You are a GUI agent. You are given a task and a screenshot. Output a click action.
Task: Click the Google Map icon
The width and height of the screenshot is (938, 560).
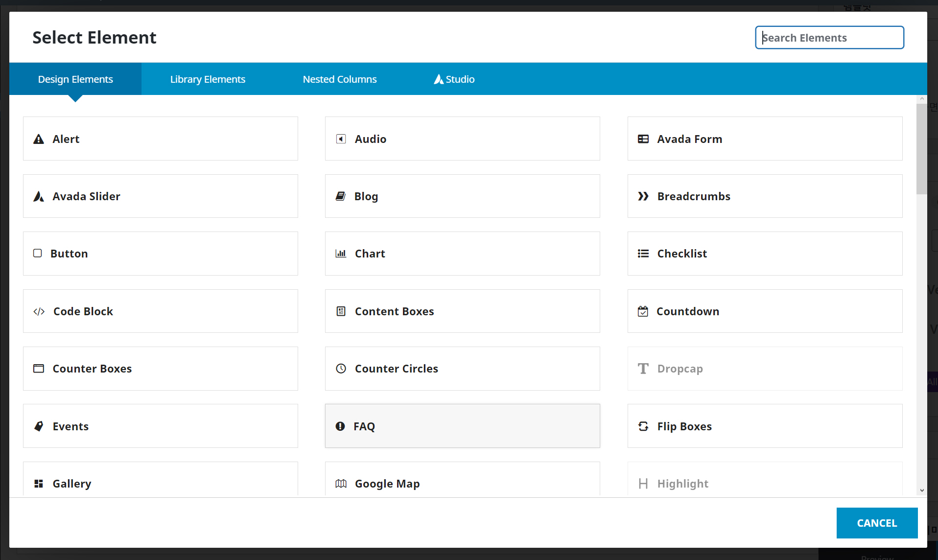click(x=341, y=484)
